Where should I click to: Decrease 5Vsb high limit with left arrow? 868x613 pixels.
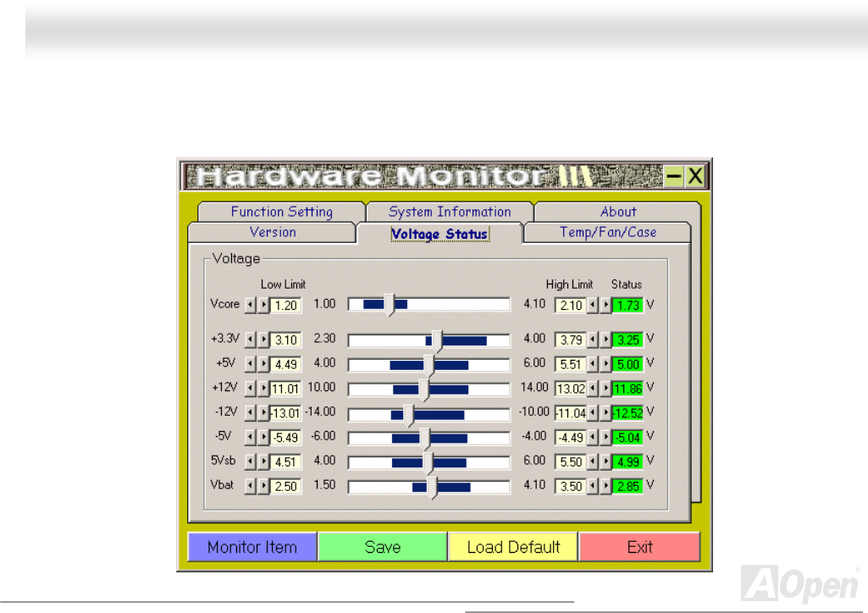tap(592, 461)
